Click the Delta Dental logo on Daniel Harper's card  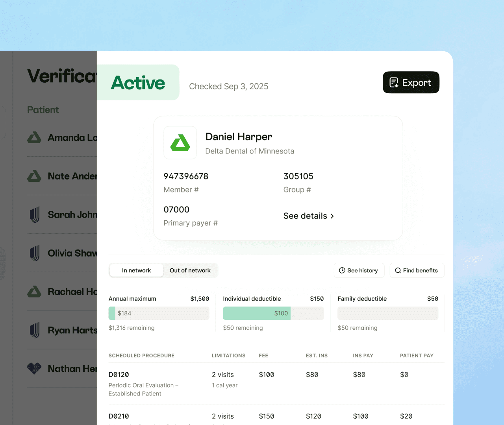coord(180,142)
